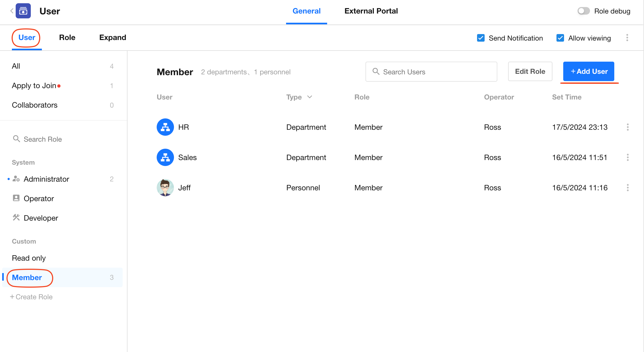The width and height of the screenshot is (644, 352).
Task: Uncheck the Allow viewing checkbox
Action: [560, 38]
